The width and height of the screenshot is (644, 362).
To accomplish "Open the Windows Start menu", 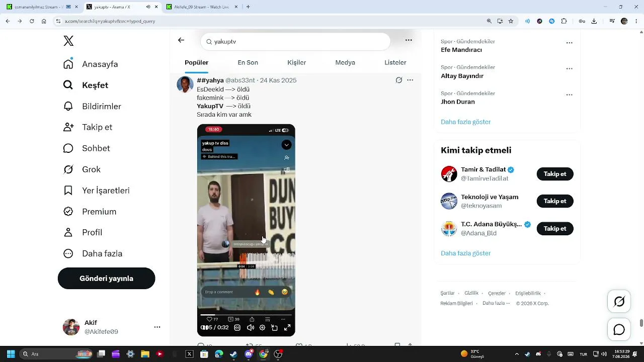I will coord(11,354).
